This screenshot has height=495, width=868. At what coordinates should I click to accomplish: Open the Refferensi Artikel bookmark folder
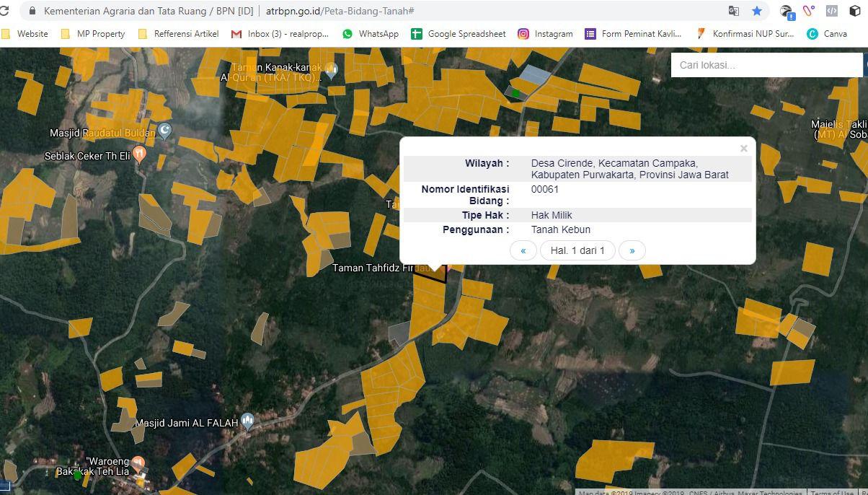(178, 34)
